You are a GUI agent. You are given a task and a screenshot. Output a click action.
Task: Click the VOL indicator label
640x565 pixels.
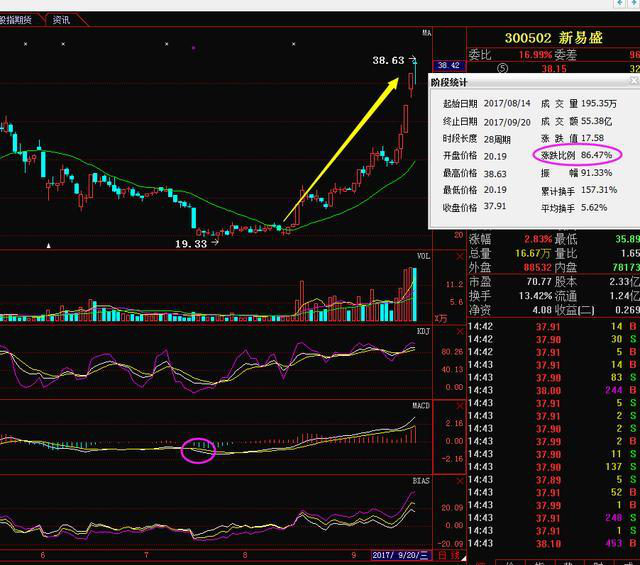tap(423, 256)
